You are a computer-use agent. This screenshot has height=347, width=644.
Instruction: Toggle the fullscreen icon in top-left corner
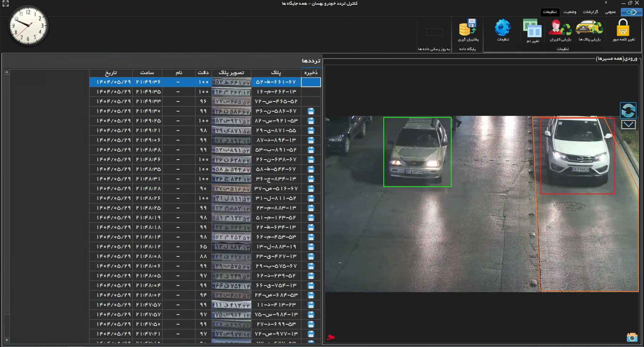5,4
